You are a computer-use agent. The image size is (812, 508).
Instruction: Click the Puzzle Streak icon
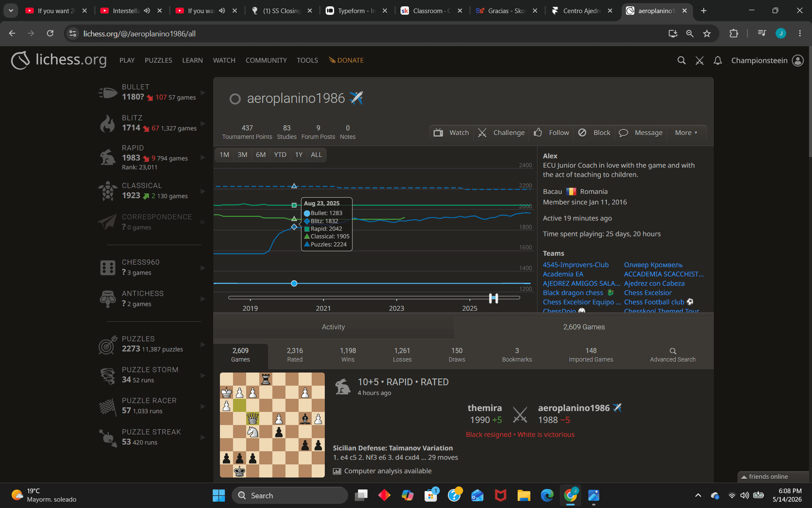point(107,437)
